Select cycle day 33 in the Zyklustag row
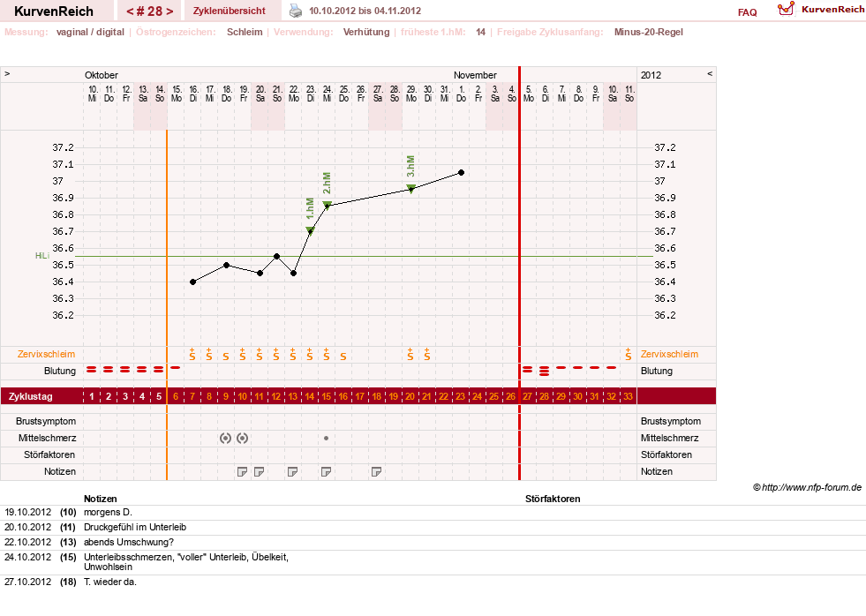This screenshot has height=616, width=866. tap(628, 396)
